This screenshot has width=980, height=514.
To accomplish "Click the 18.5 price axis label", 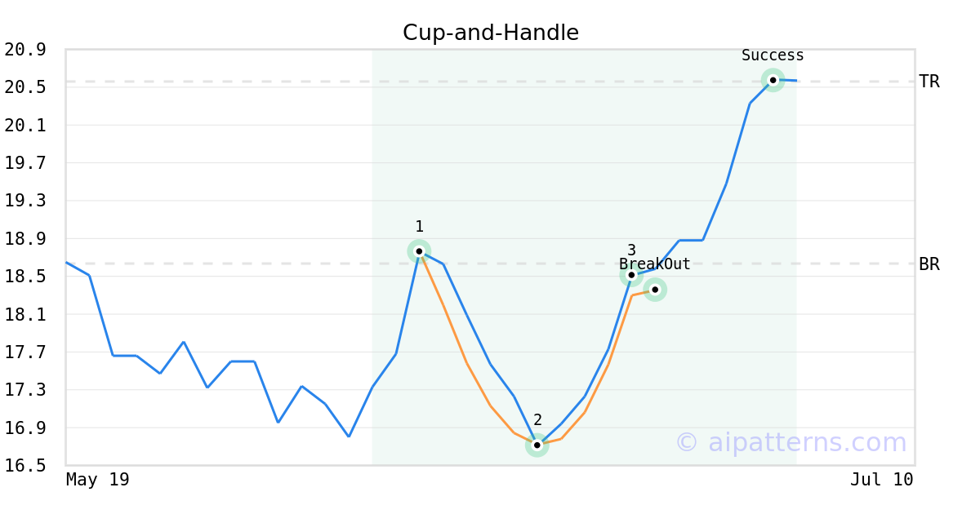I will (x=25, y=277).
